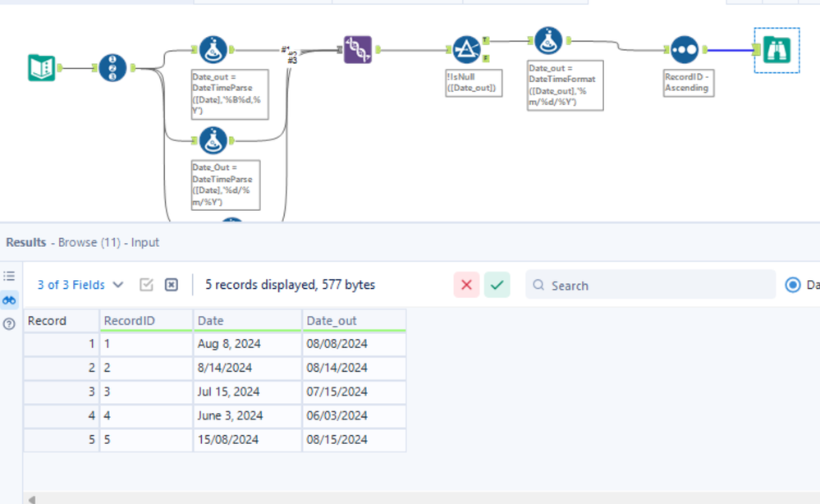The image size is (820, 504).
Task: Click the RecordID column header
Action: [146, 320]
